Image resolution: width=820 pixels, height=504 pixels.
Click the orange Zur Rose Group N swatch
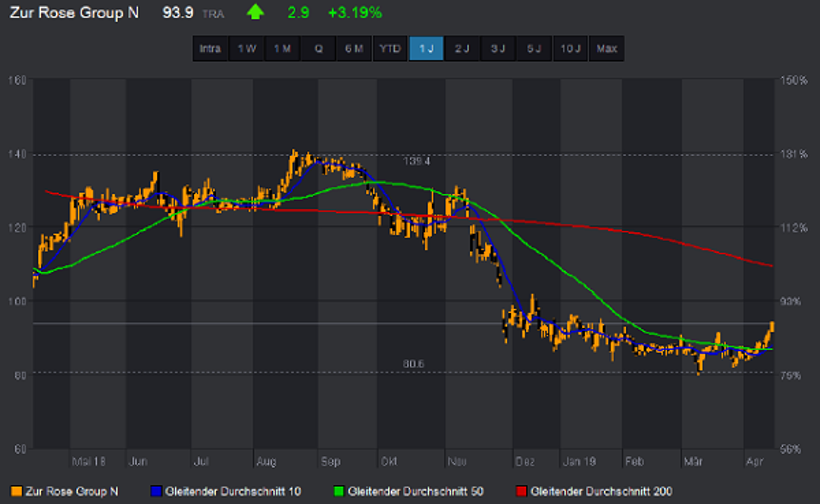[16, 491]
